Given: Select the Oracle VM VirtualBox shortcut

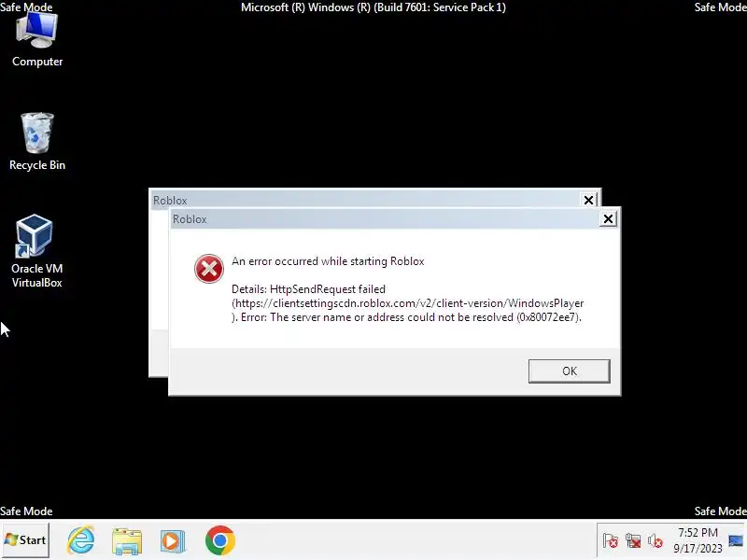Looking at the screenshot, I should click(x=37, y=251).
